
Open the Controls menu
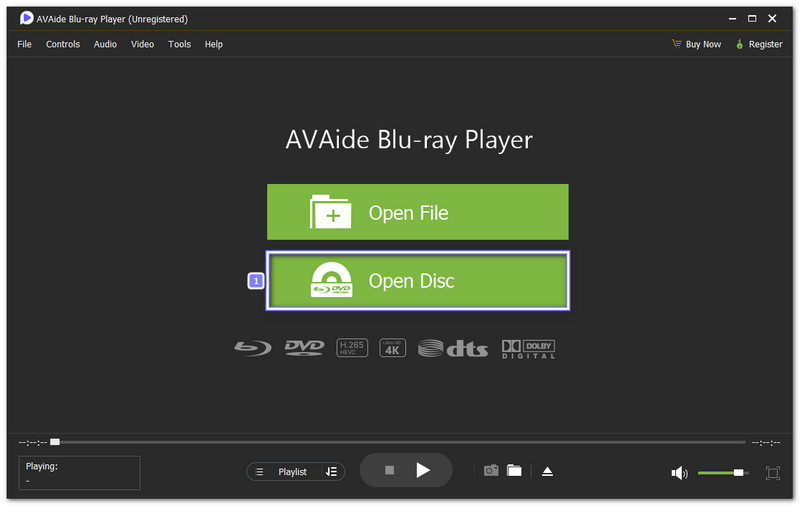coord(63,44)
